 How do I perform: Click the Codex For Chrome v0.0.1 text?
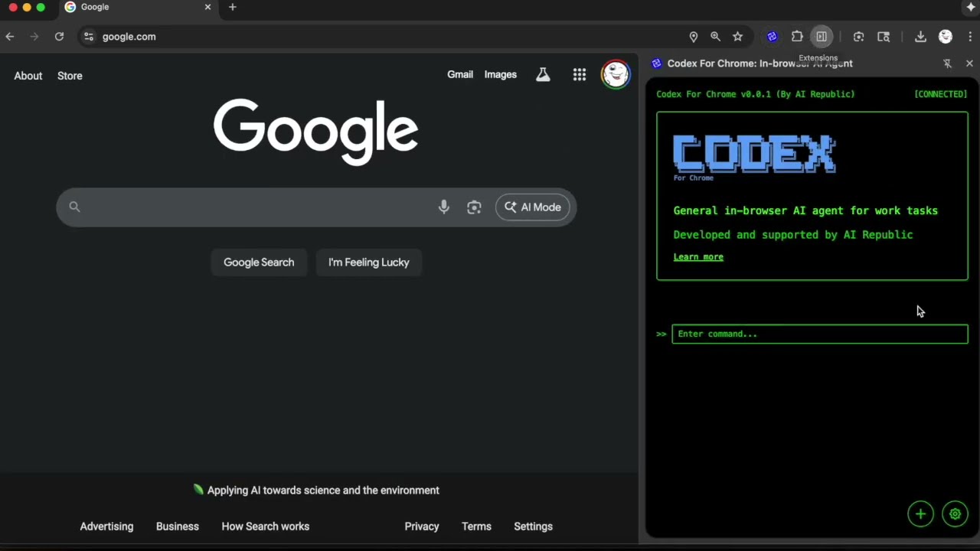[x=756, y=94]
